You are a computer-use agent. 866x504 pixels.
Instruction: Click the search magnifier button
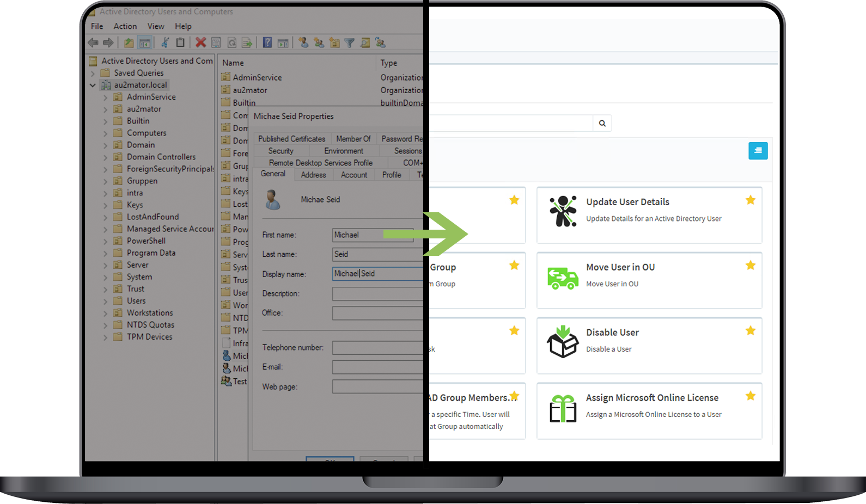[x=602, y=123]
